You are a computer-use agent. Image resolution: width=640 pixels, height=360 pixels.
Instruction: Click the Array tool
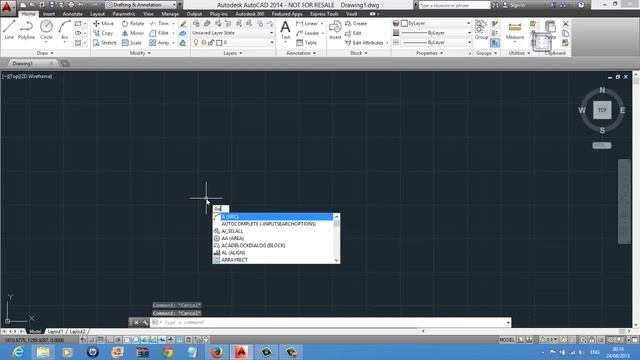pyautogui.click(x=159, y=42)
